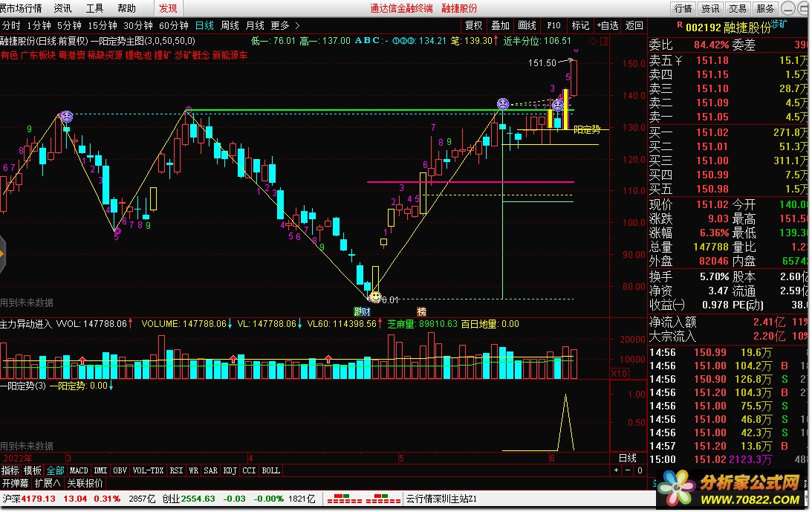
Task: Switch indicator to VOL-TDX
Action: tap(148, 470)
